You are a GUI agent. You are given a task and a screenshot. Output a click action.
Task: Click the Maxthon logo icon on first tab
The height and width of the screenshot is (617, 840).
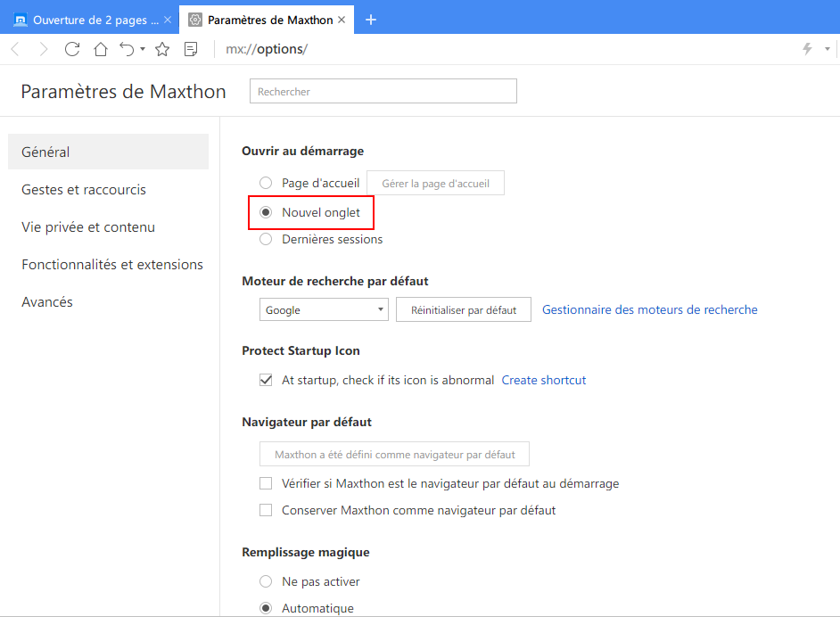[21, 20]
